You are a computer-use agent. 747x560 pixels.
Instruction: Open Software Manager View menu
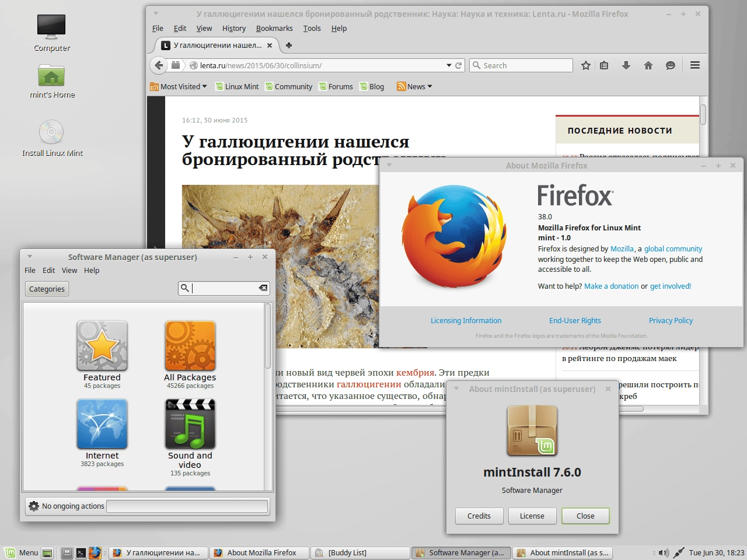[69, 270]
